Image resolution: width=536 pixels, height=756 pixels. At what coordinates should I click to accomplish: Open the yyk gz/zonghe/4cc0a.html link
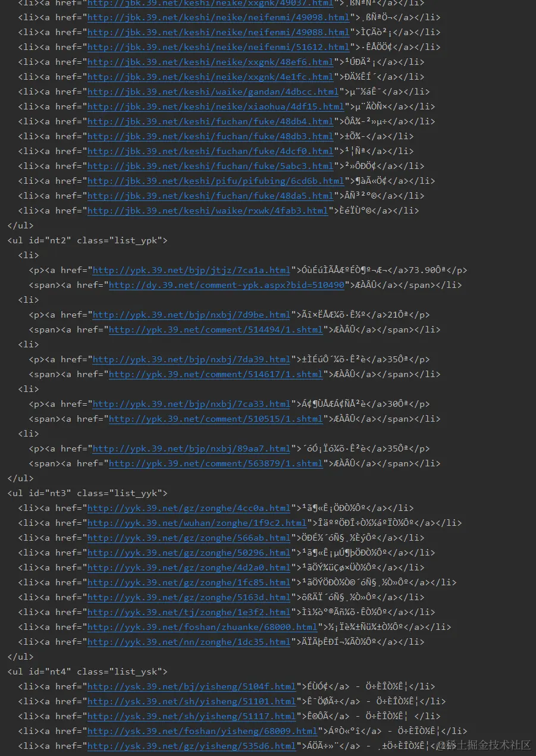tap(189, 508)
